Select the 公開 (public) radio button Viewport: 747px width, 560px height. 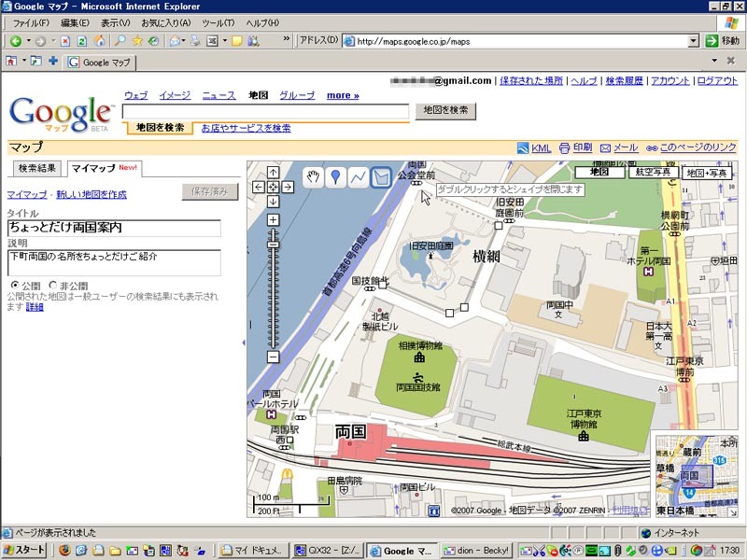click(x=15, y=286)
